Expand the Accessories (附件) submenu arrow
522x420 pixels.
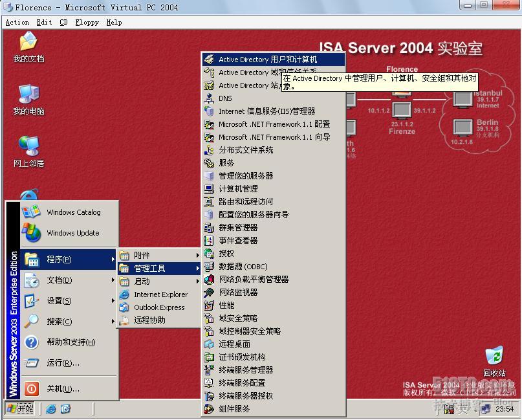[x=197, y=255]
